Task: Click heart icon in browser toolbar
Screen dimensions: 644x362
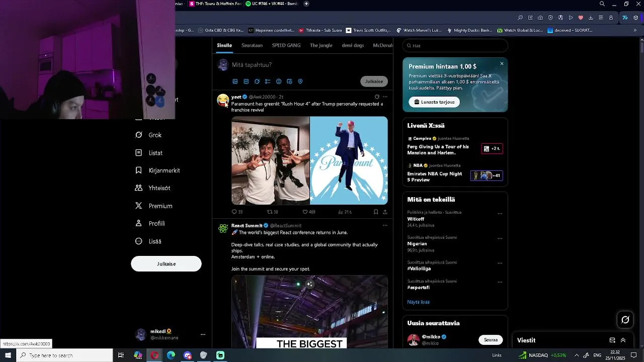Action: 581,18
